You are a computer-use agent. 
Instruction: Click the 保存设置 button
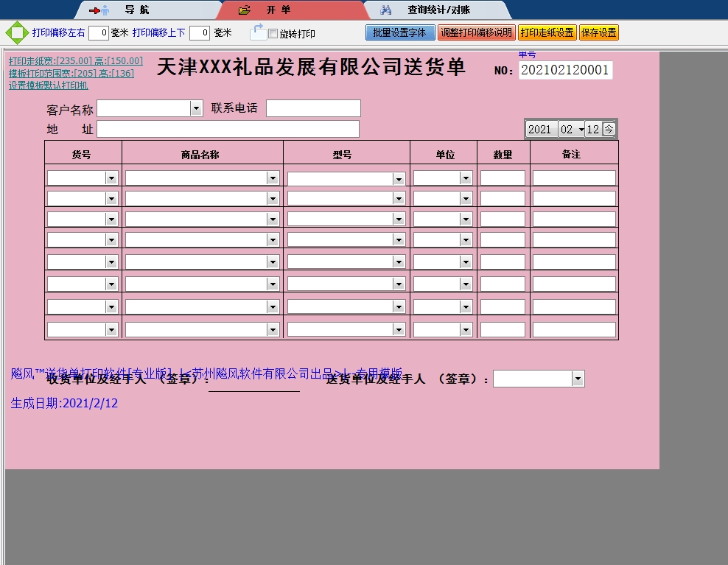pos(598,32)
